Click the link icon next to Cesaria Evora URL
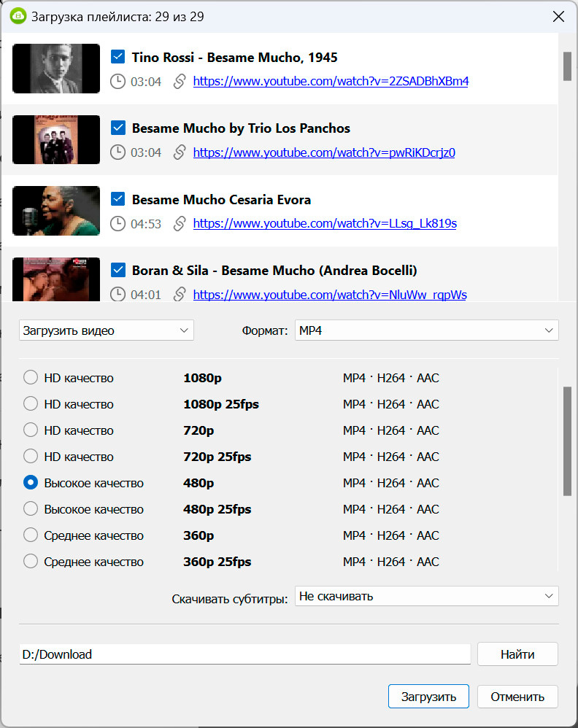The width and height of the screenshot is (578, 728). (180, 224)
